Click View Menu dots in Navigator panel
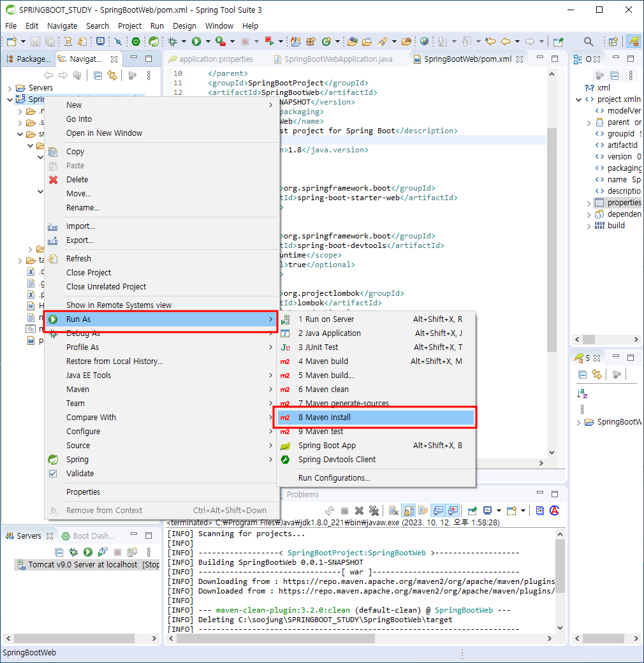644x663 pixels. click(x=149, y=76)
